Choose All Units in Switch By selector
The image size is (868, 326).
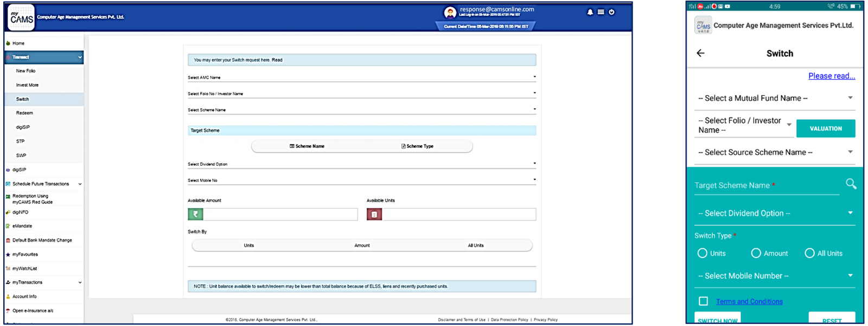[475, 246]
